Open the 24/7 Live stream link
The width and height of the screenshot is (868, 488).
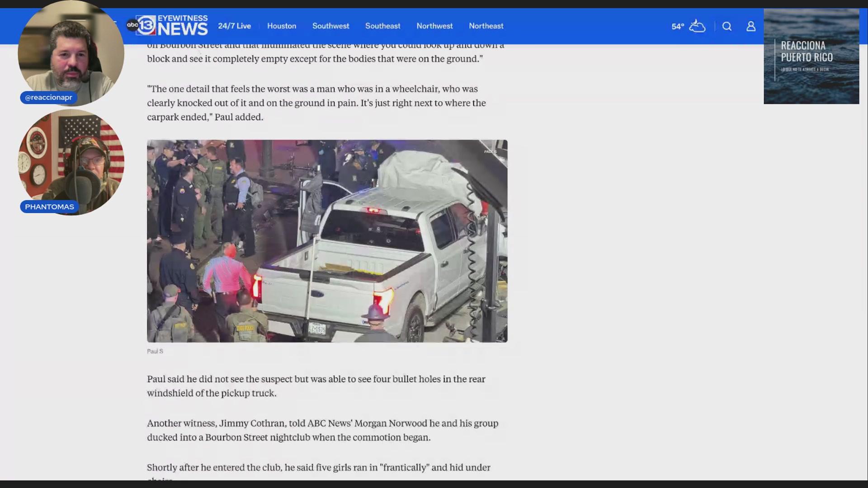[x=234, y=26]
